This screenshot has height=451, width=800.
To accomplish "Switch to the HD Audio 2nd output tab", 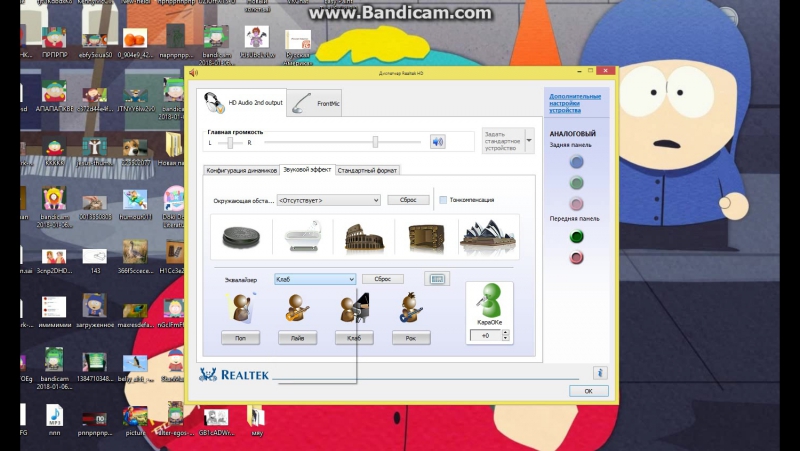I will (242, 103).
